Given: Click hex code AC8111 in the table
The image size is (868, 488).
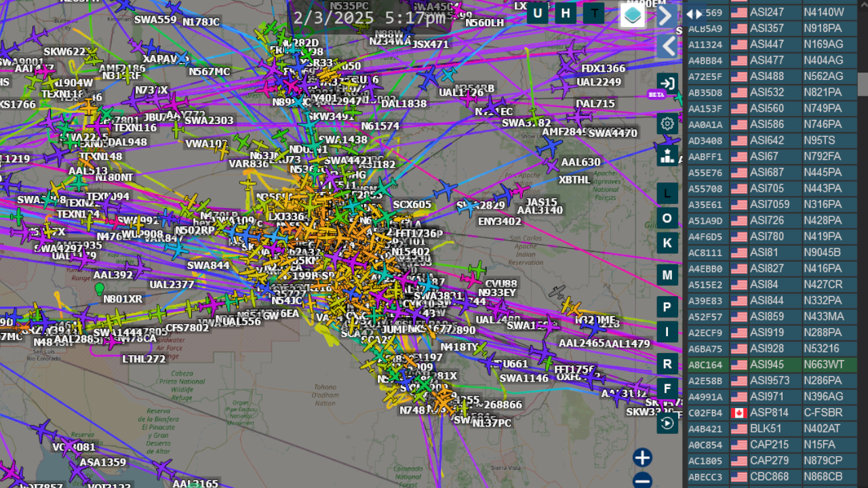Looking at the screenshot, I should [x=705, y=253].
